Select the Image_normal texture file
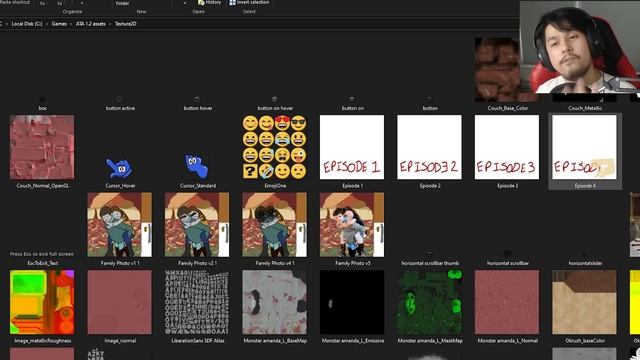The image size is (640, 360). coord(120,302)
